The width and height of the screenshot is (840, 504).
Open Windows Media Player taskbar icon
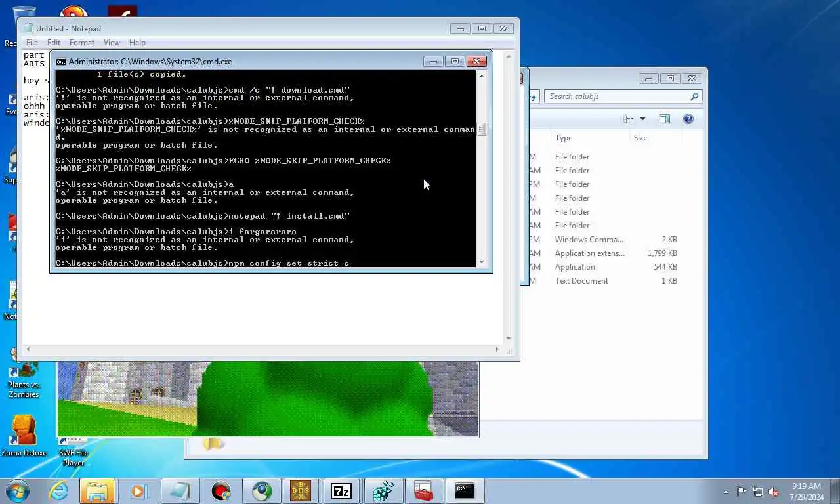coord(138,491)
